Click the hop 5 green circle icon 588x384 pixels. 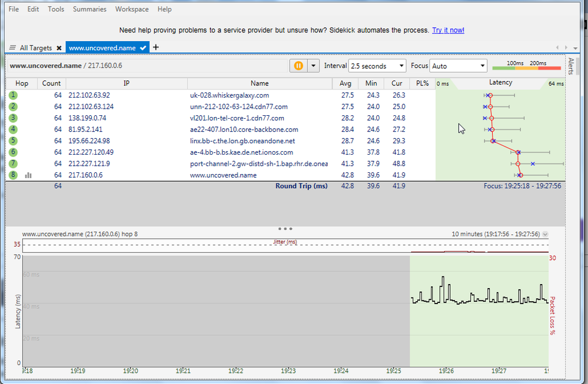click(x=13, y=141)
